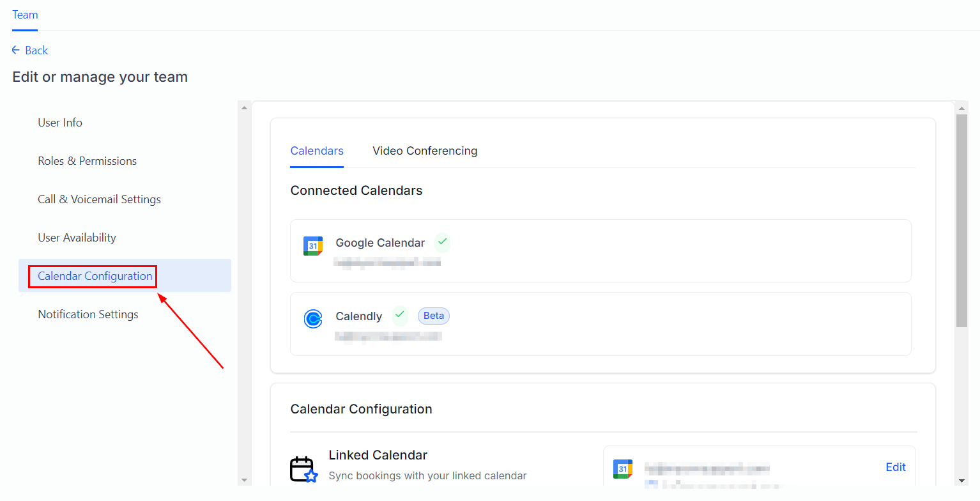Open User Info settings
Viewport: 980px width, 501px height.
coord(60,123)
